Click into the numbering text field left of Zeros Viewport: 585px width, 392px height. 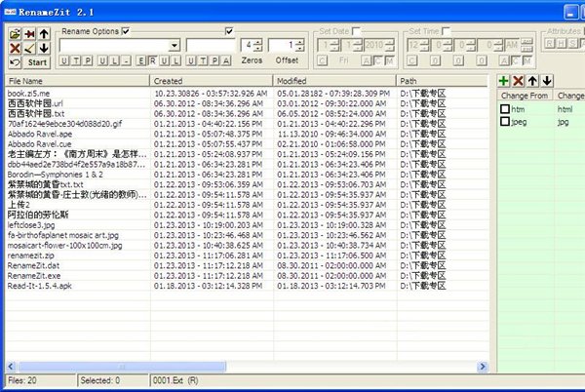click(x=211, y=46)
